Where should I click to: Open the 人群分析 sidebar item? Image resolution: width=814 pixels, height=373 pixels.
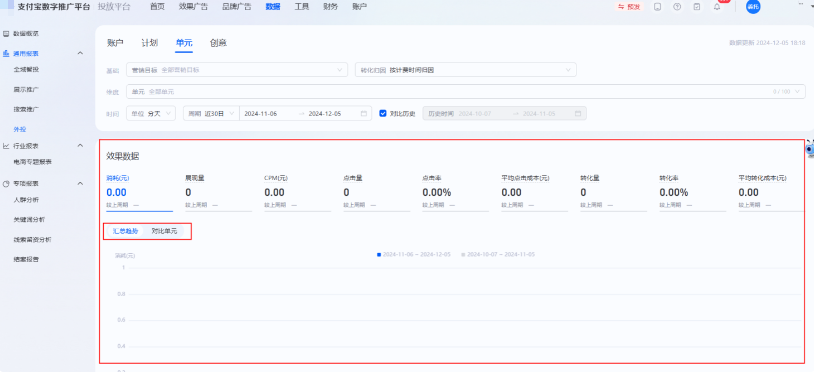pos(26,200)
